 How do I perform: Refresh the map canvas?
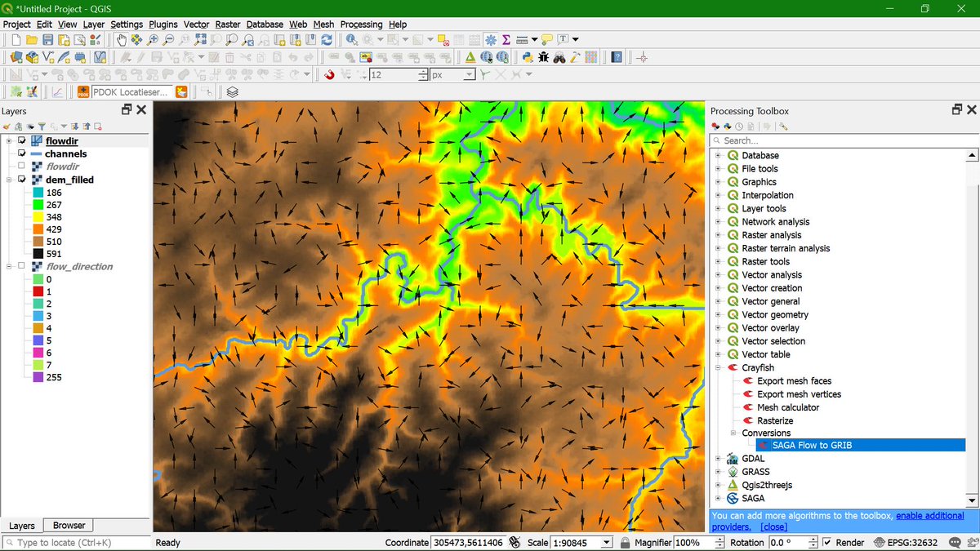pos(327,39)
